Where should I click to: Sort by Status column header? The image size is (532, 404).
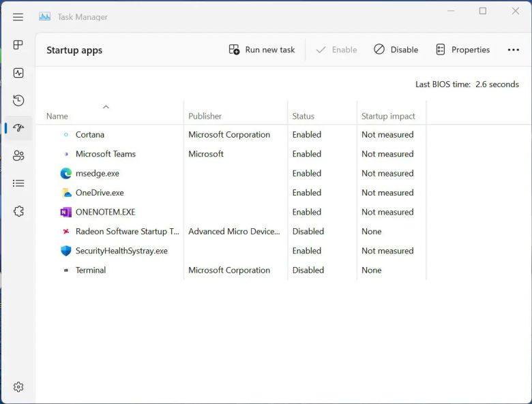coord(303,116)
